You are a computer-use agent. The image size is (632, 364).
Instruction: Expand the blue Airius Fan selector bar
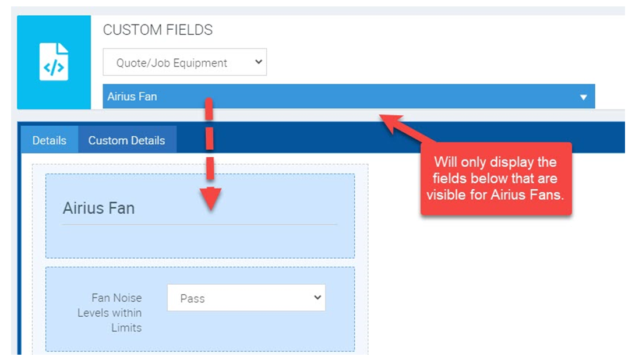point(348,97)
